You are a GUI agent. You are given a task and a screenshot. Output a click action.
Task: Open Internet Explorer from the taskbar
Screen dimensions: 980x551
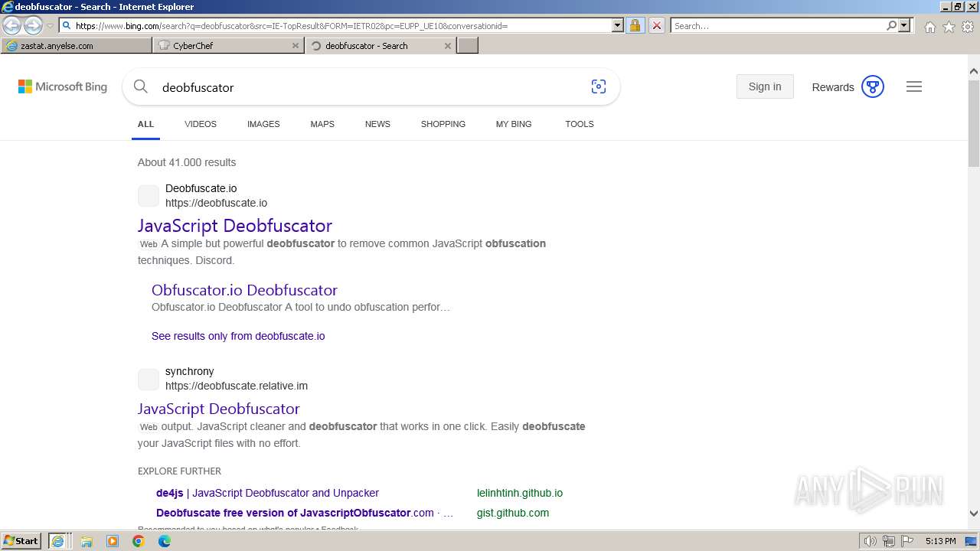[57, 541]
